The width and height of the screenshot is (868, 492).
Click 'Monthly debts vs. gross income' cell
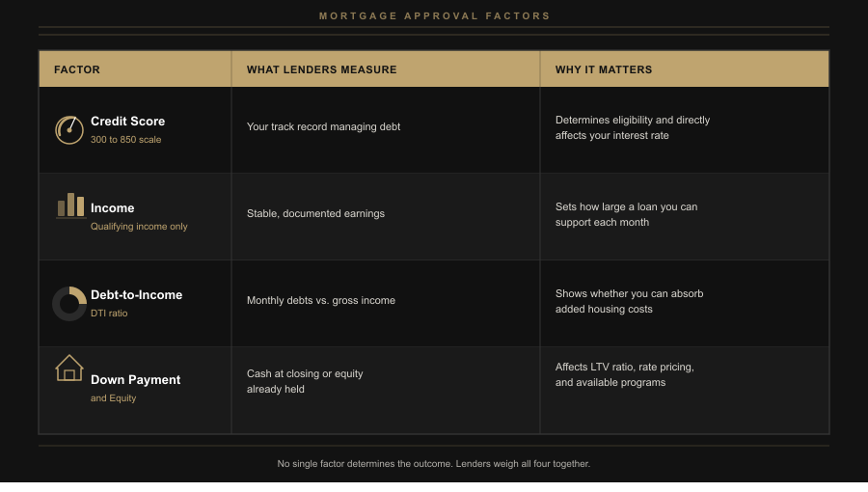tap(321, 301)
